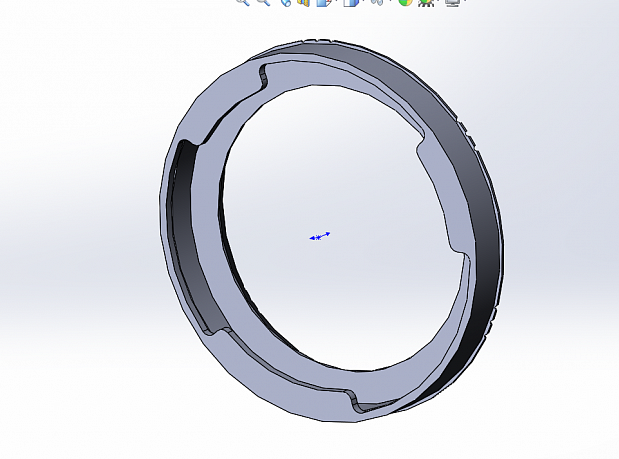Click the Edit Appearance color ball icon
This screenshot has width=619, height=459.
(x=405, y=2)
